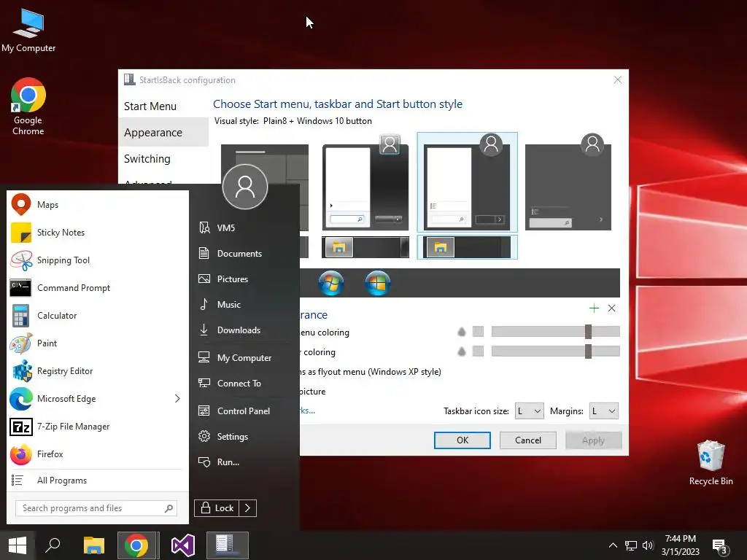Click the taskbar coloring droplet icon
Screen dimensions: 747x560
pos(461,351)
